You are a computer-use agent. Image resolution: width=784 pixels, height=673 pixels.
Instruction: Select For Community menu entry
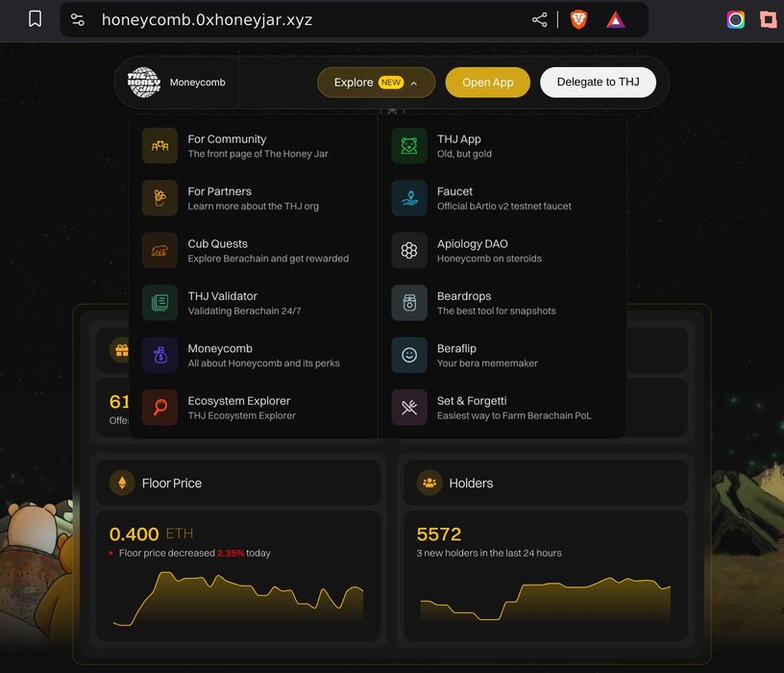pyautogui.click(x=227, y=146)
